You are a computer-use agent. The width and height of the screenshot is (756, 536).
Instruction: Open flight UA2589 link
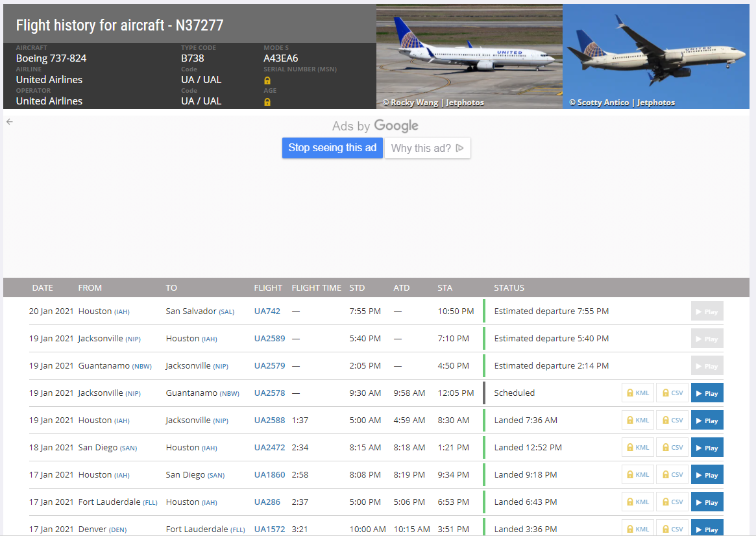tap(269, 338)
